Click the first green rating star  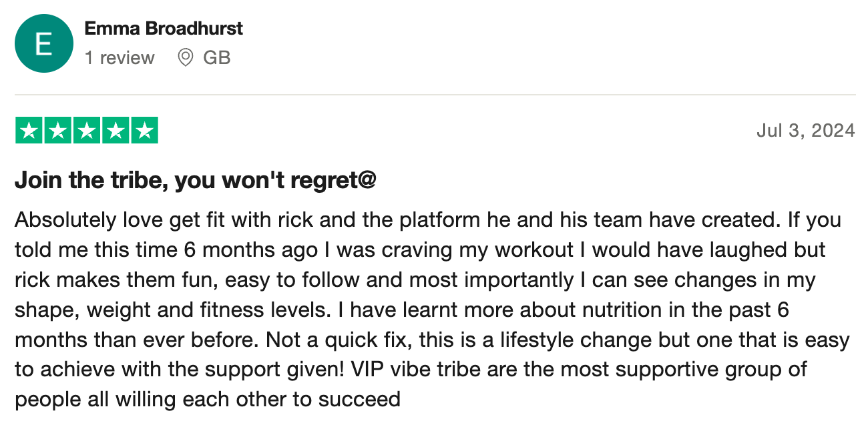(29, 131)
